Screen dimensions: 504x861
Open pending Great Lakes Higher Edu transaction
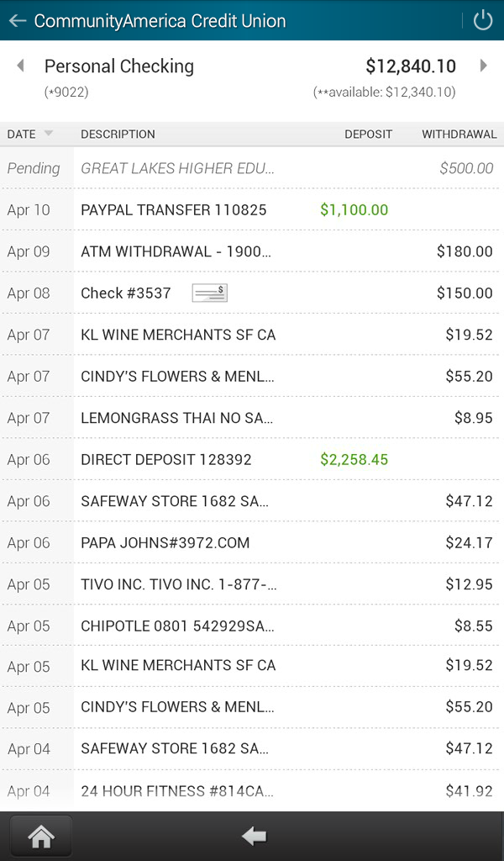(252, 168)
